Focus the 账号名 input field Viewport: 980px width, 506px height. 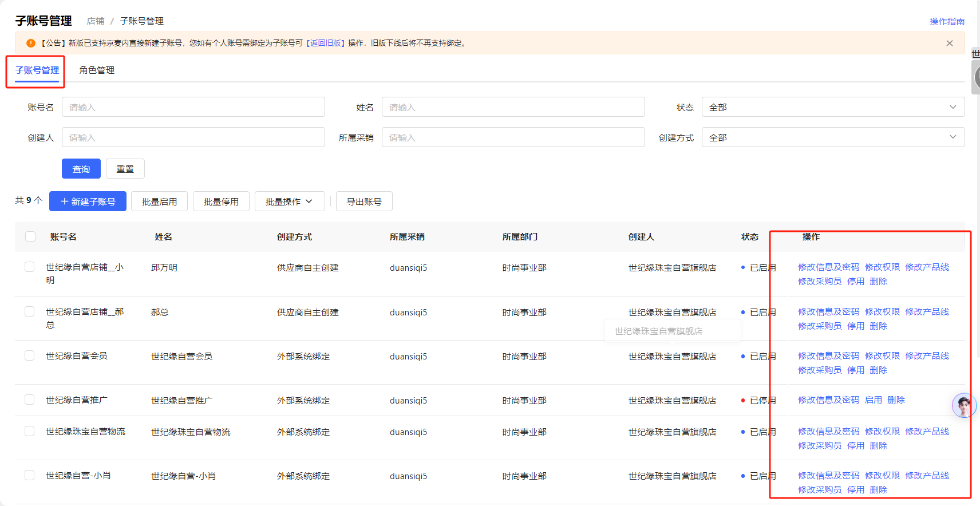point(193,107)
